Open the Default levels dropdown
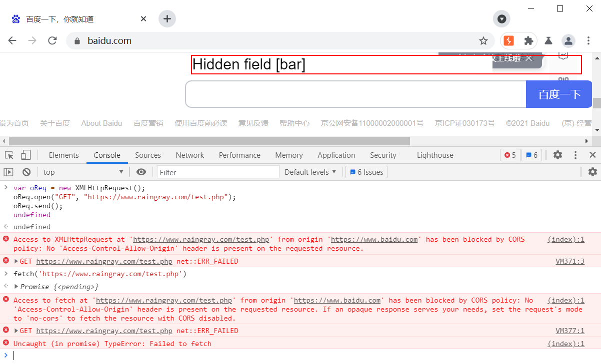The width and height of the screenshot is (601, 364). coord(310,172)
